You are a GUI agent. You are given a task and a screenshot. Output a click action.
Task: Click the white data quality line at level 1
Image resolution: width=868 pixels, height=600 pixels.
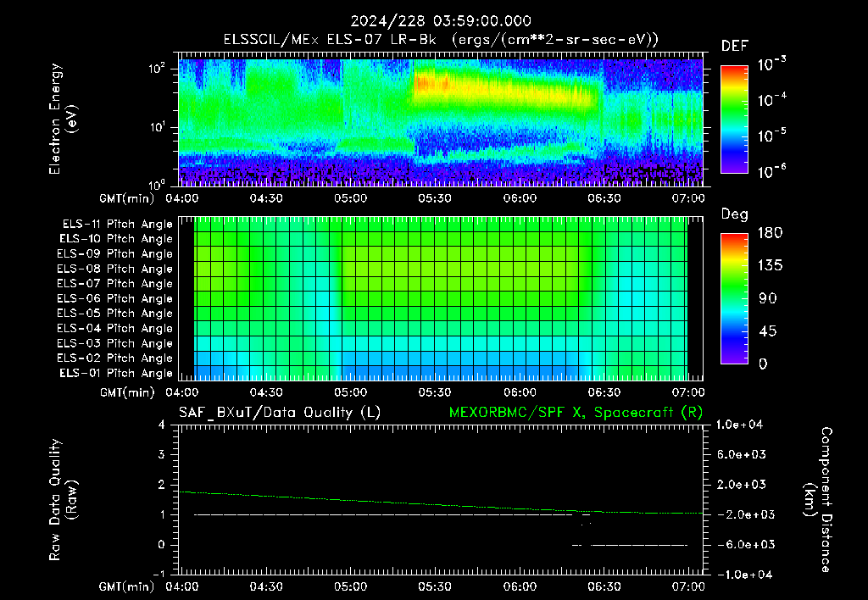click(383, 514)
